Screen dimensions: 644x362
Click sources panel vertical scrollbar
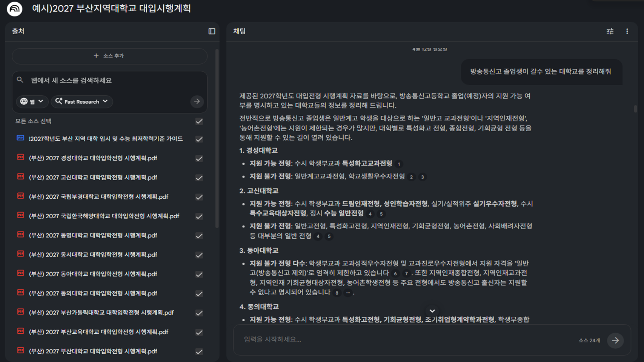(x=217, y=138)
